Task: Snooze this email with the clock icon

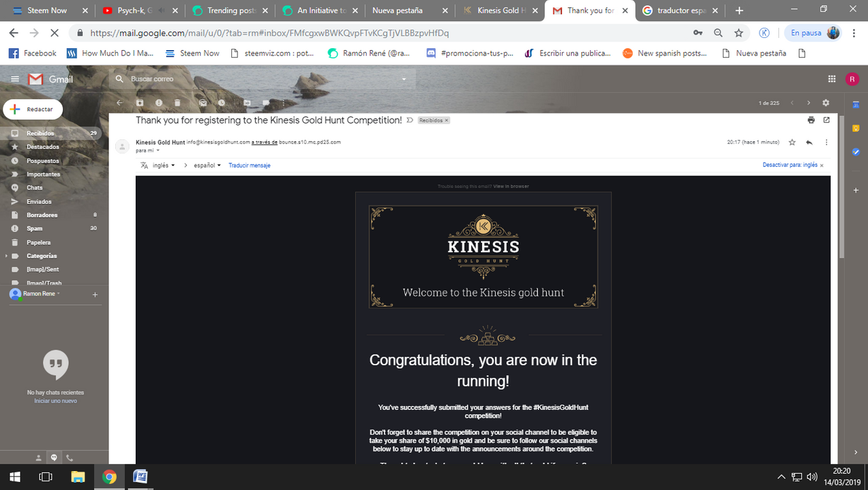Action: [222, 103]
